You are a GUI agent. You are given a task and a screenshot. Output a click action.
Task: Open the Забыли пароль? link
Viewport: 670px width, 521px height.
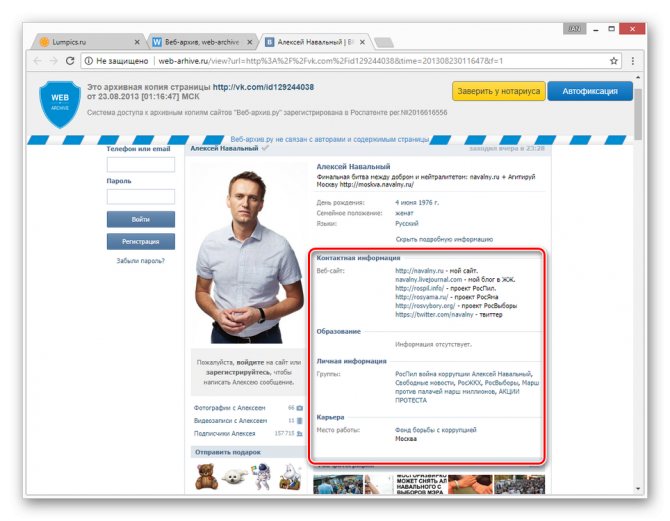[x=141, y=261]
